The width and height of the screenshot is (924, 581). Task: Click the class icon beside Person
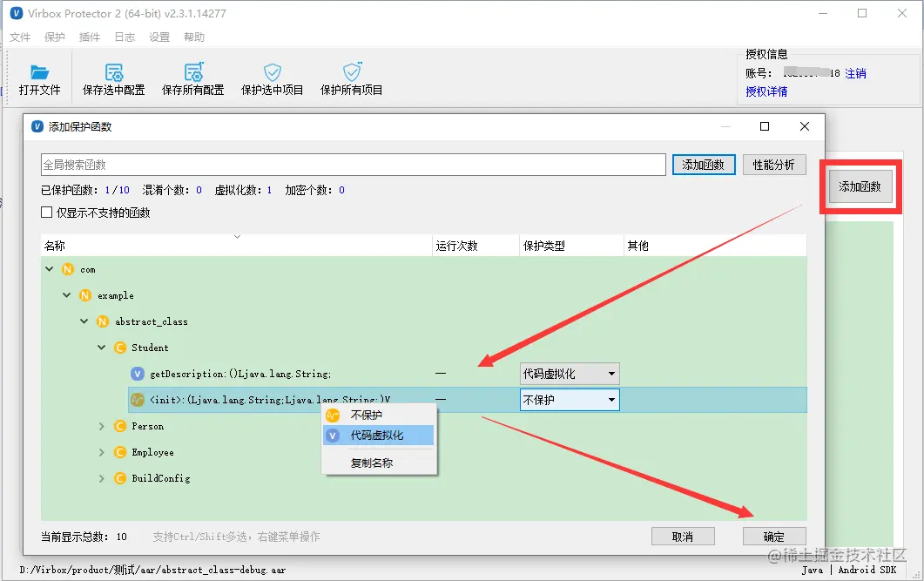click(x=119, y=426)
